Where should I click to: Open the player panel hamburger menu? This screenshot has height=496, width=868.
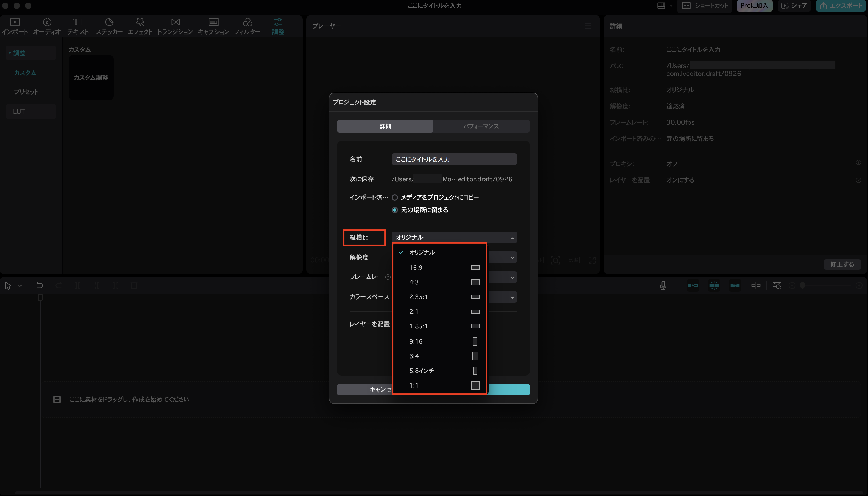(588, 26)
